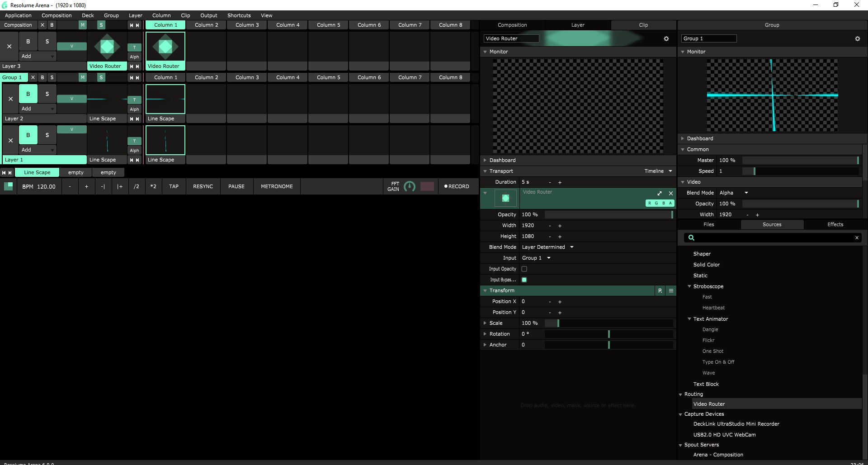
Task: Select Text Block in sources list
Action: [x=706, y=384]
